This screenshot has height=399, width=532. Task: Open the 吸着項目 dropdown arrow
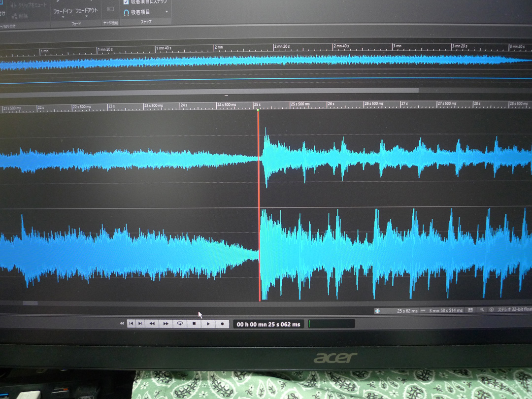[x=166, y=12]
